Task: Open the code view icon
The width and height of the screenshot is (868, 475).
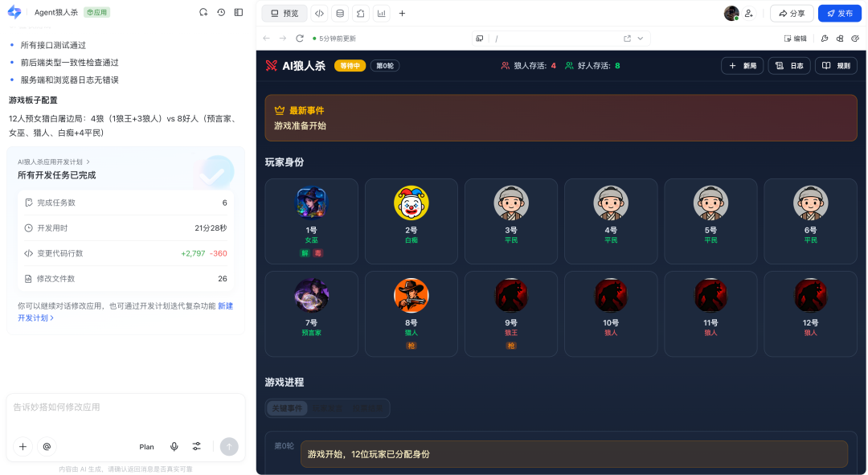Action: [x=319, y=14]
